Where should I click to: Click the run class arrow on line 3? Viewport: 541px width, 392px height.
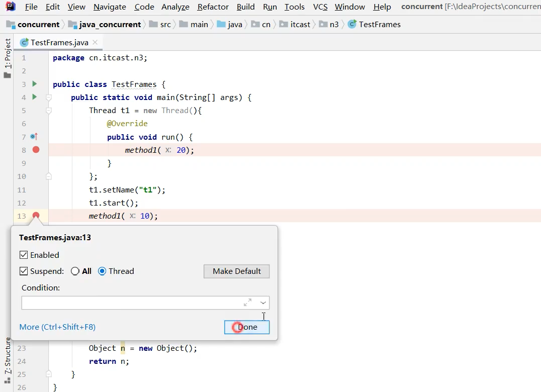(x=35, y=84)
